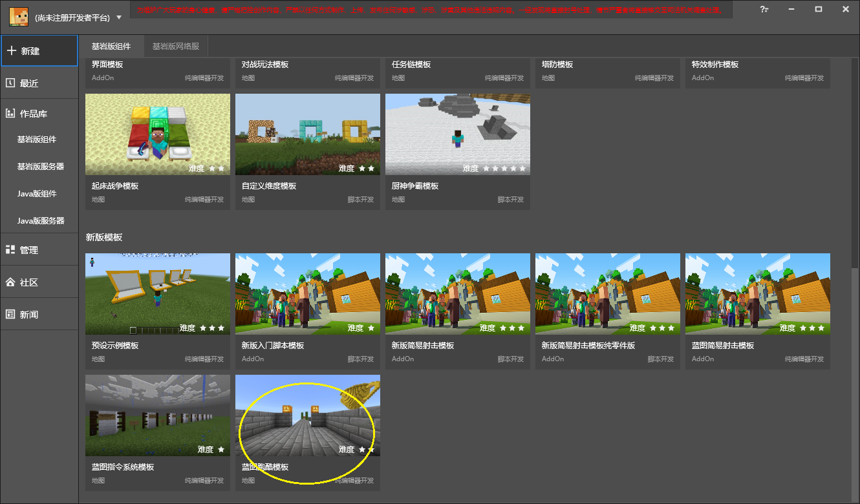Screen dimensions: 860x504
Task: Click the 社区 house icon
Action: point(10,282)
